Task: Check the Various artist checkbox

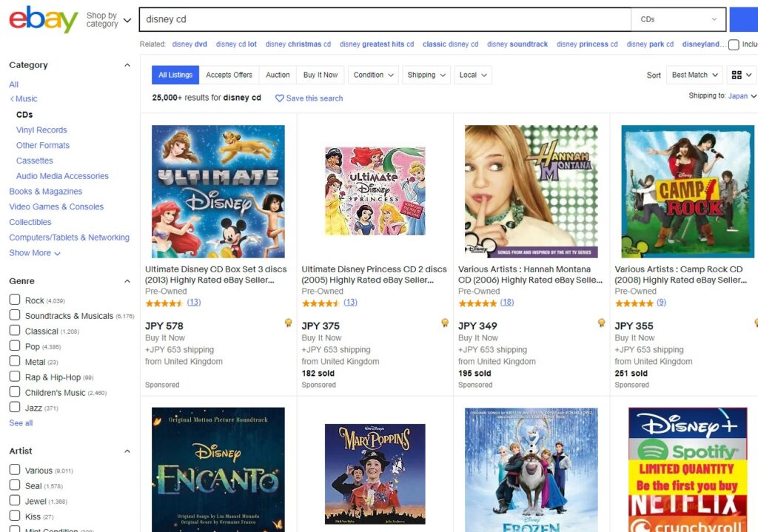Action: (15, 470)
